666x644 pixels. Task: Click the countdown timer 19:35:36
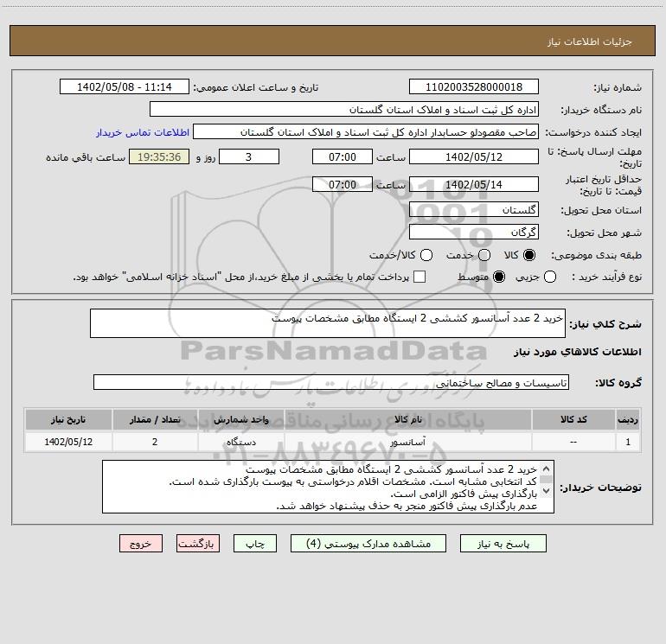pos(159,156)
